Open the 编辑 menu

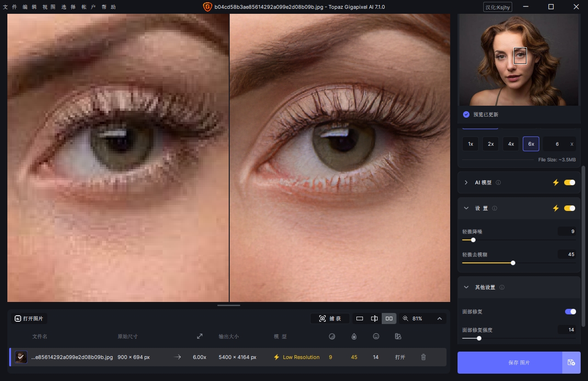point(30,7)
